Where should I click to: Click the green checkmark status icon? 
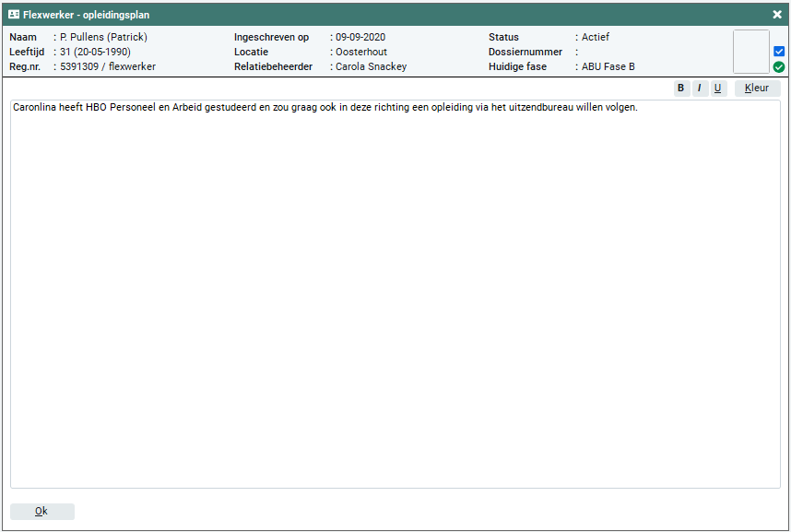(x=779, y=67)
